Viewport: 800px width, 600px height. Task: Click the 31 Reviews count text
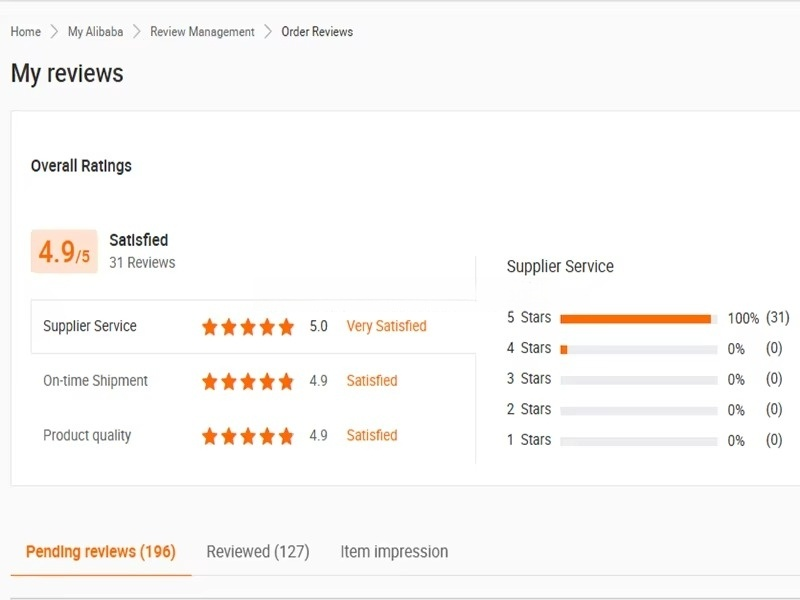click(x=142, y=263)
